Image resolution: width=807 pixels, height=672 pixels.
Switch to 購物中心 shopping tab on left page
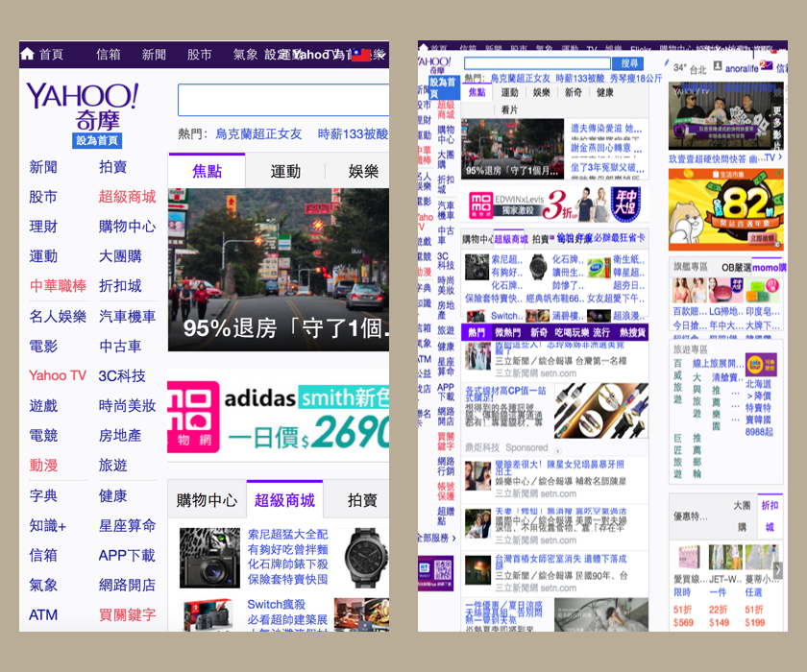pyautogui.click(x=207, y=500)
